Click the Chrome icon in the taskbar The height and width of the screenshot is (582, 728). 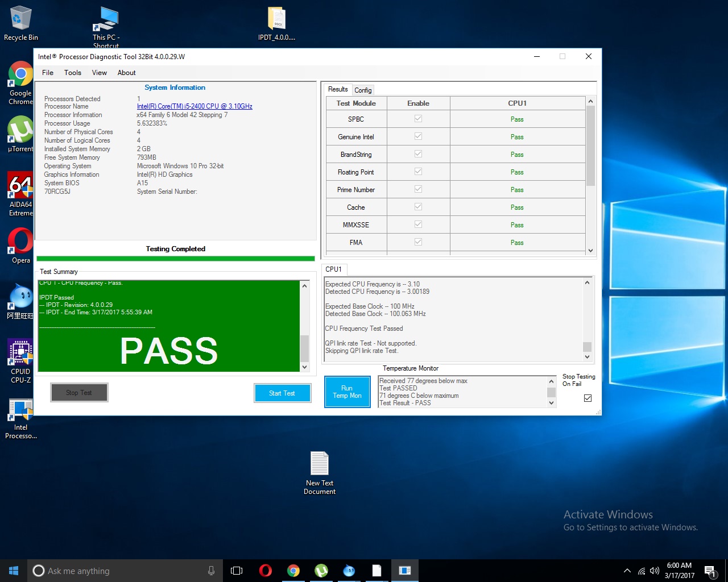pyautogui.click(x=293, y=571)
